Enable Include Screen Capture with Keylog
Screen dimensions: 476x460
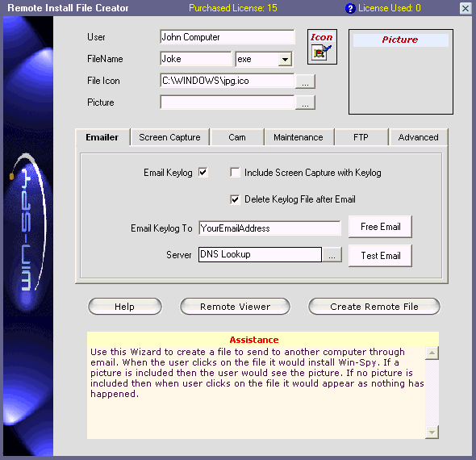[x=235, y=173]
